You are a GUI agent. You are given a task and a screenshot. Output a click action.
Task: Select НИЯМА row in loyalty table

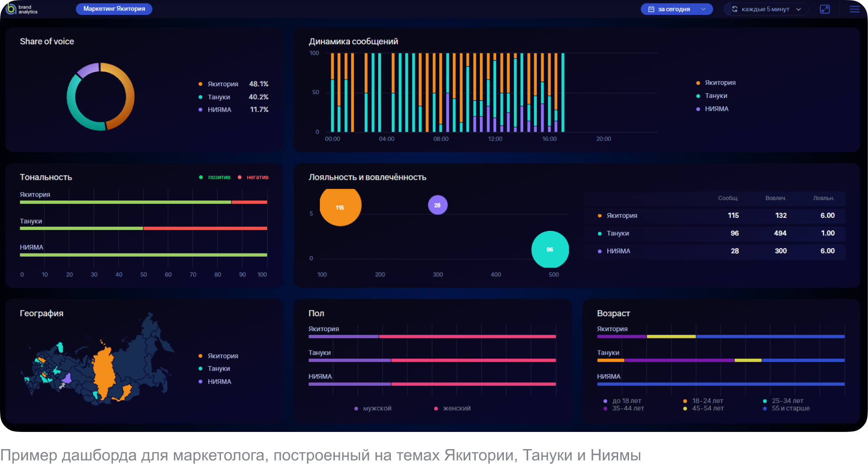coord(714,251)
